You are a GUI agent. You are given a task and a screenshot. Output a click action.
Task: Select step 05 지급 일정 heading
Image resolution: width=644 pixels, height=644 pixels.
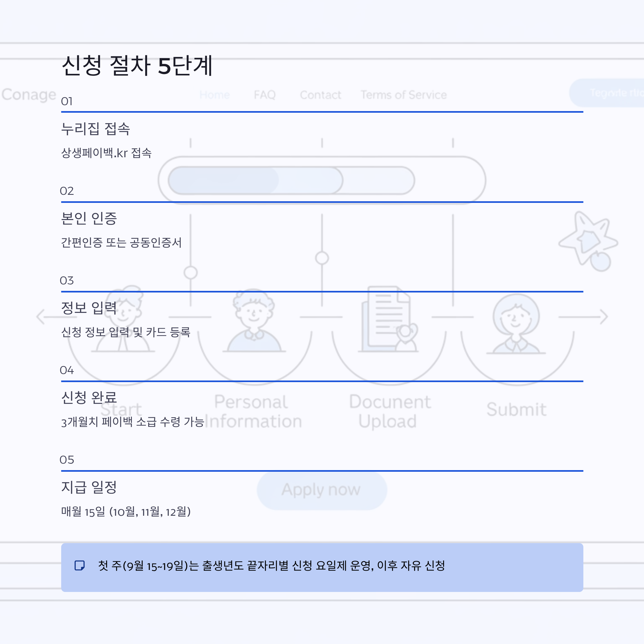click(x=89, y=487)
